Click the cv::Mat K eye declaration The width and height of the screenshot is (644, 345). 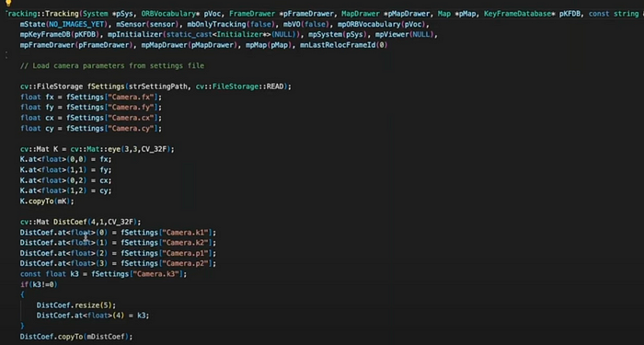[x=98, y=149]
